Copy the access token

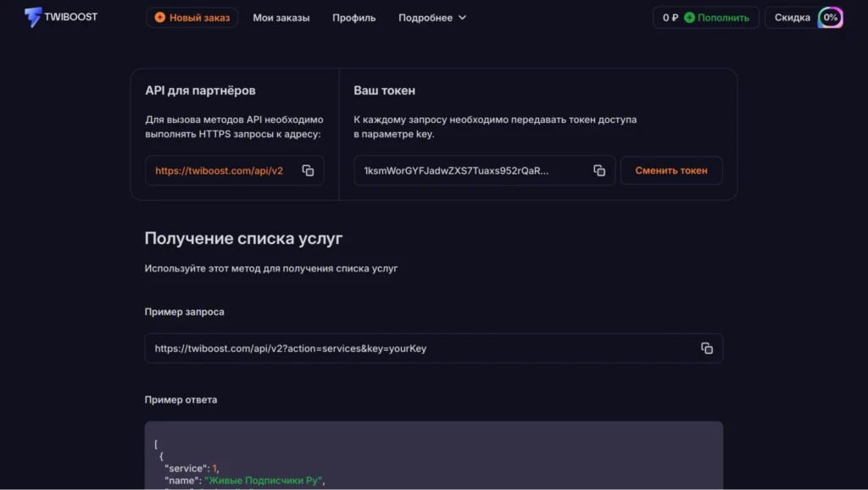pos(599,170)
